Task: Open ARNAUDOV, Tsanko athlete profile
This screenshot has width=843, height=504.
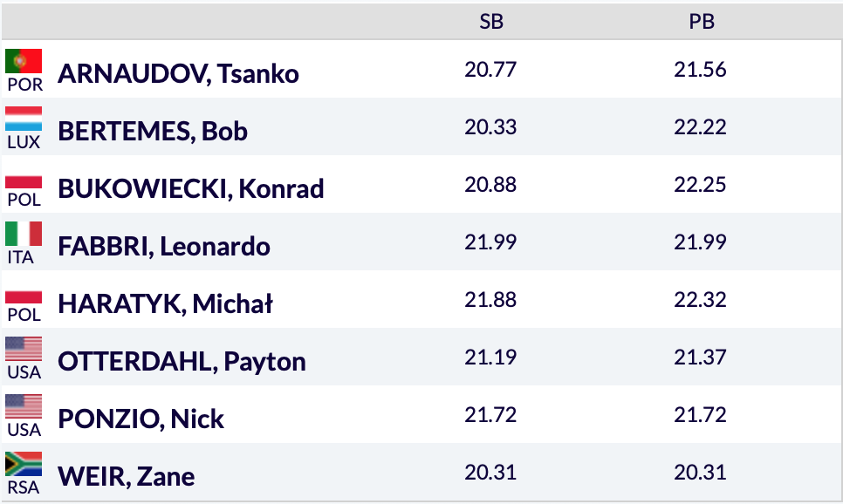Action: [x=178, y=73]
